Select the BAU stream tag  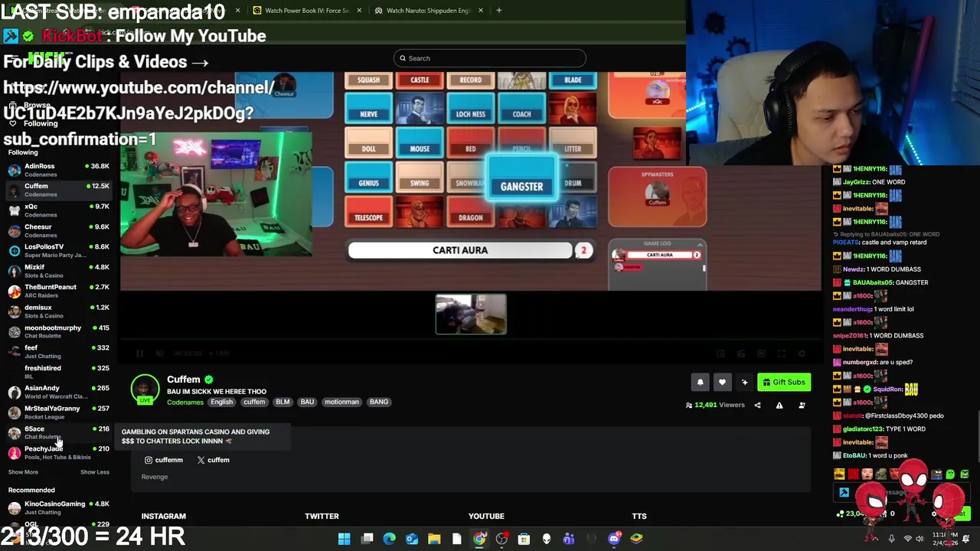pyautogui.click(x=307, y=402)
